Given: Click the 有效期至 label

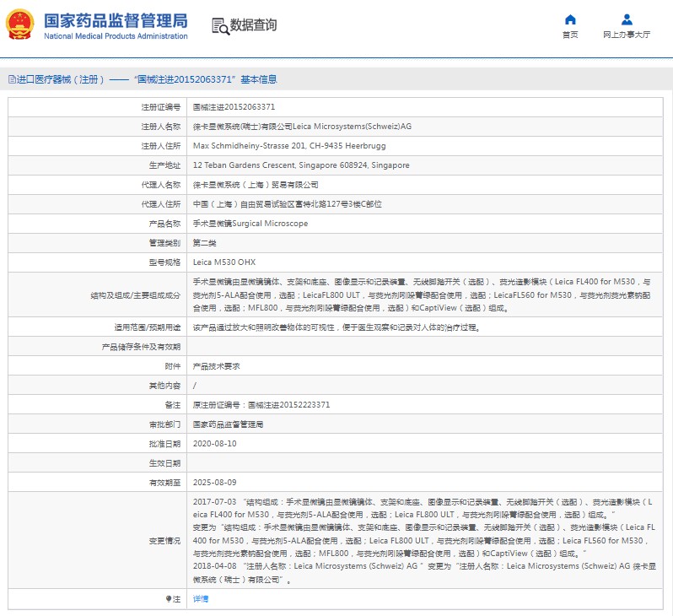Looking at the screenshot, I should coord(164,483).
